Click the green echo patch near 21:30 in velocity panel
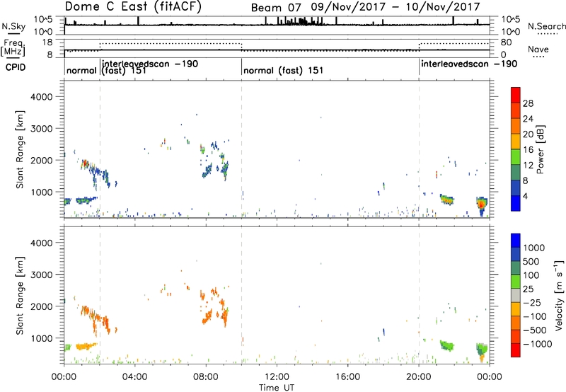 pyautogui.click(x=447, y=346)
